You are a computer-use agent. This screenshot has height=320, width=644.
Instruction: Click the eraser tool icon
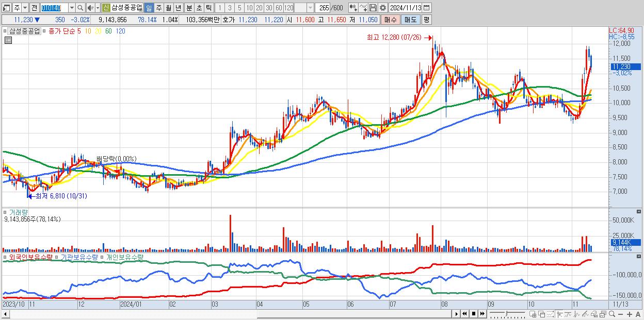click(594, 314)
